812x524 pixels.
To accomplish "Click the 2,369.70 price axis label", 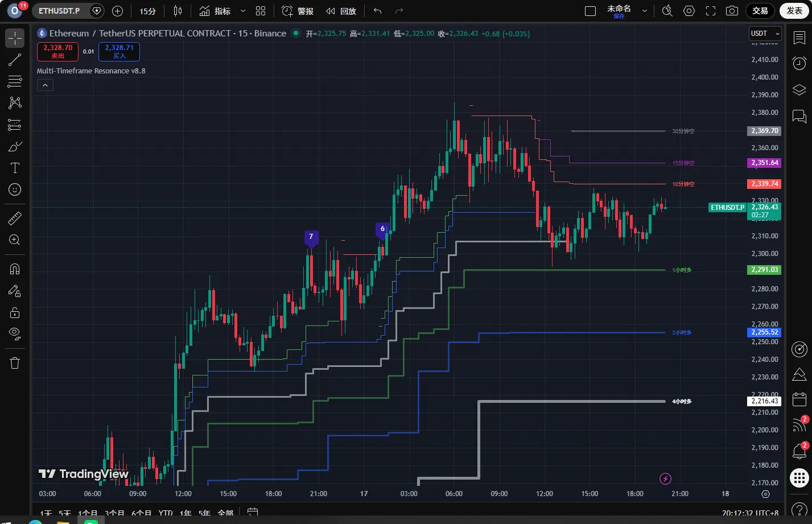I will (x=764, y=131).
